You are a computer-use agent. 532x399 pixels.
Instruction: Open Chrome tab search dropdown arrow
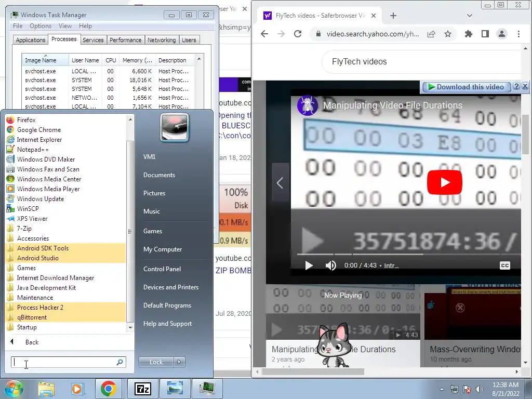coord(470,16)
